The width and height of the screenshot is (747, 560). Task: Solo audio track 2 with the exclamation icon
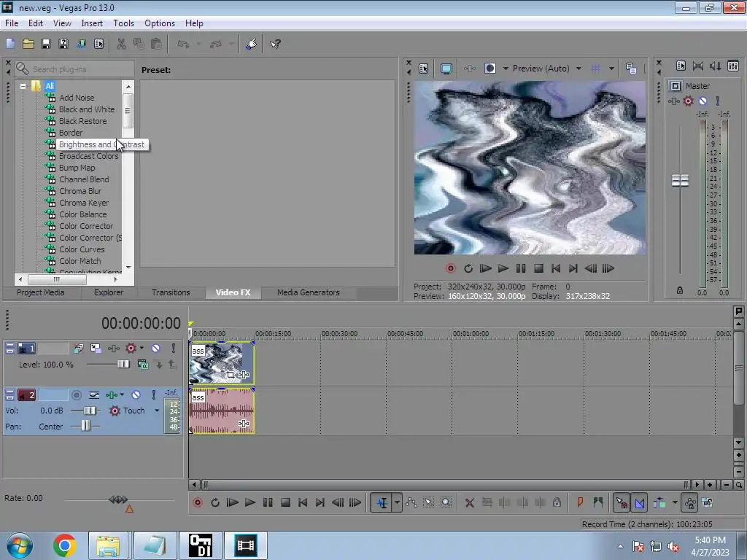click(153, 394)
